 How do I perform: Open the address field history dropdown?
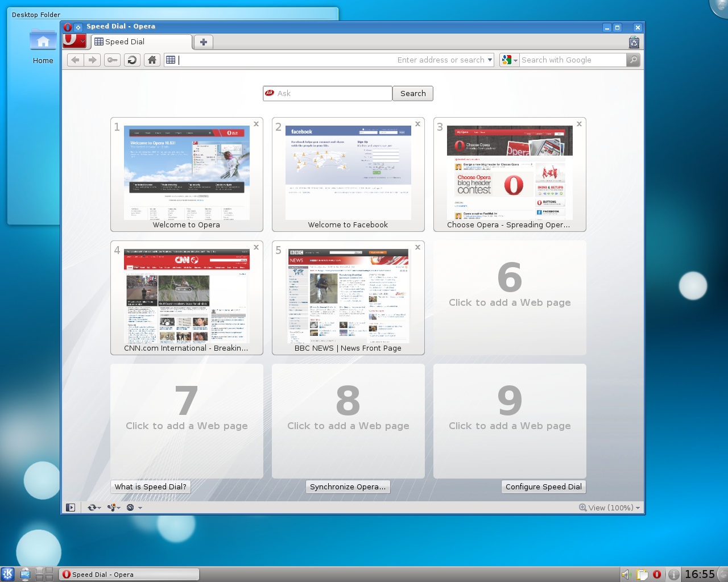490,60
